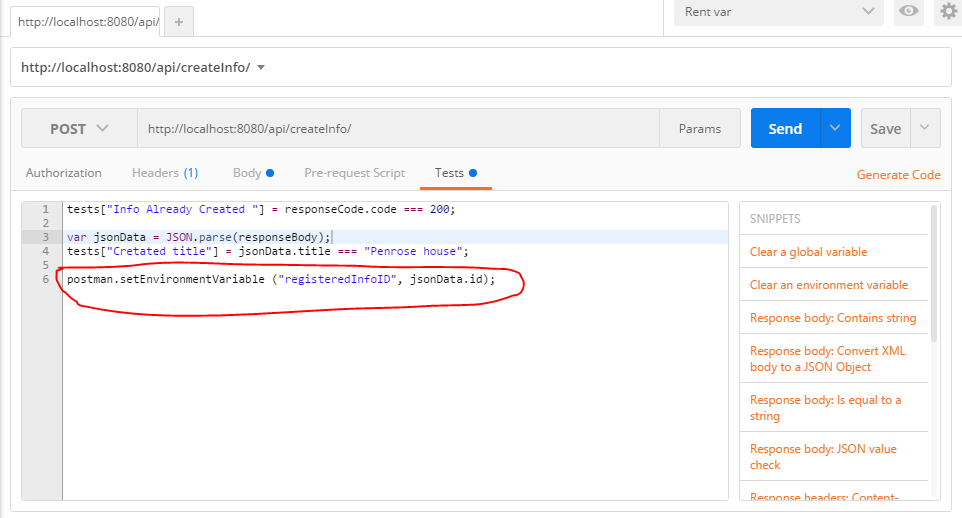
Task: Switch to the Pre-request Script tab
Action: (355, 173)
